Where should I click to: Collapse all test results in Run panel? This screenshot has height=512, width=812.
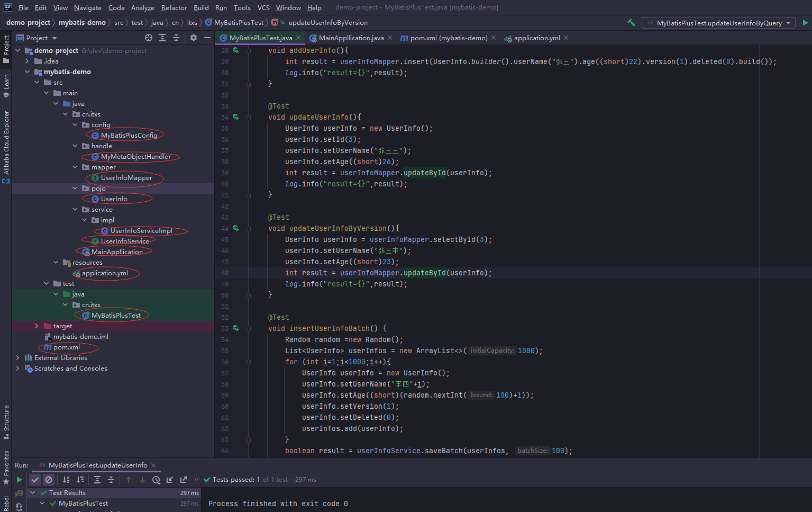pyautogui.click(x=111, y=480)
